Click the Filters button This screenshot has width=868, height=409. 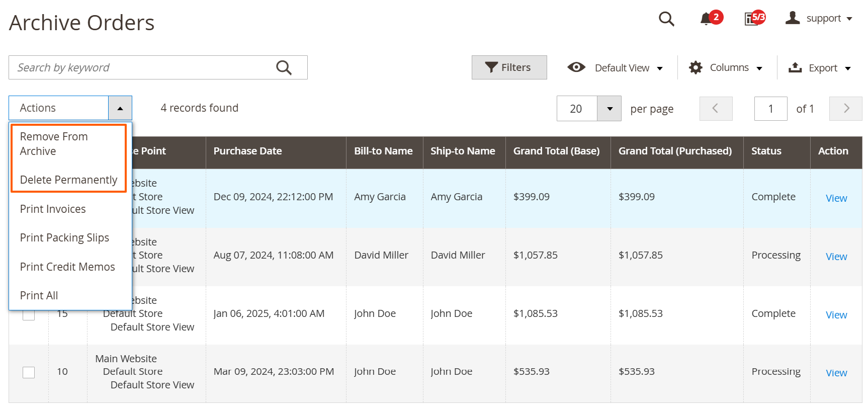pyautogui.click(x=509, y=67)
